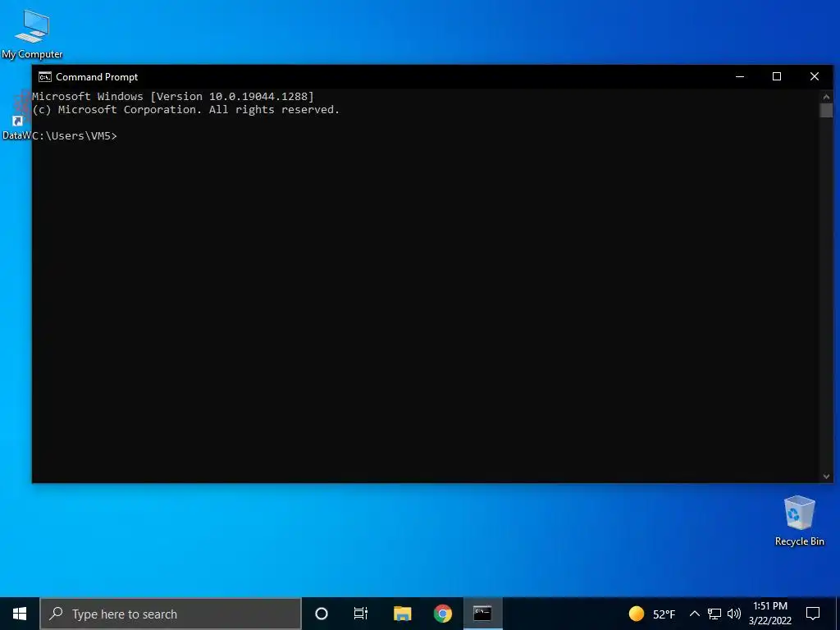Click the scroll up arrow in Command Prompt
The height and width of the screenshot is (630, 840).
coord(826,97)
